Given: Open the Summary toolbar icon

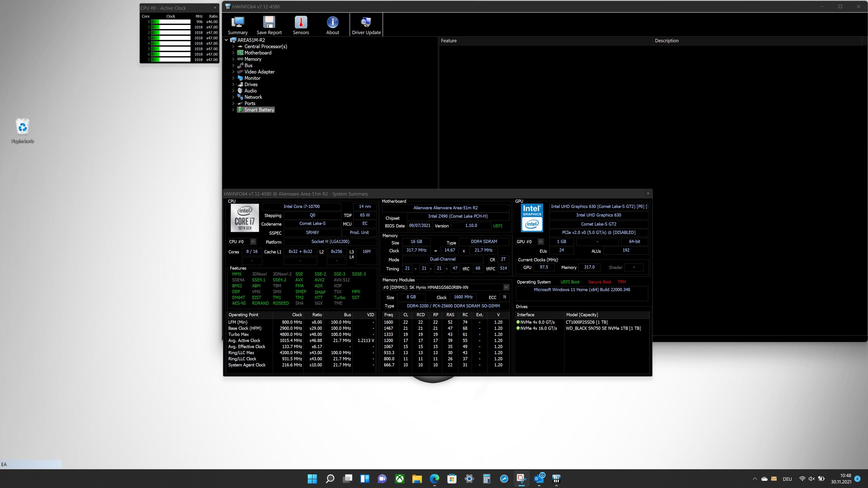Looking at the screenshot, I should [x=238, y=25].
